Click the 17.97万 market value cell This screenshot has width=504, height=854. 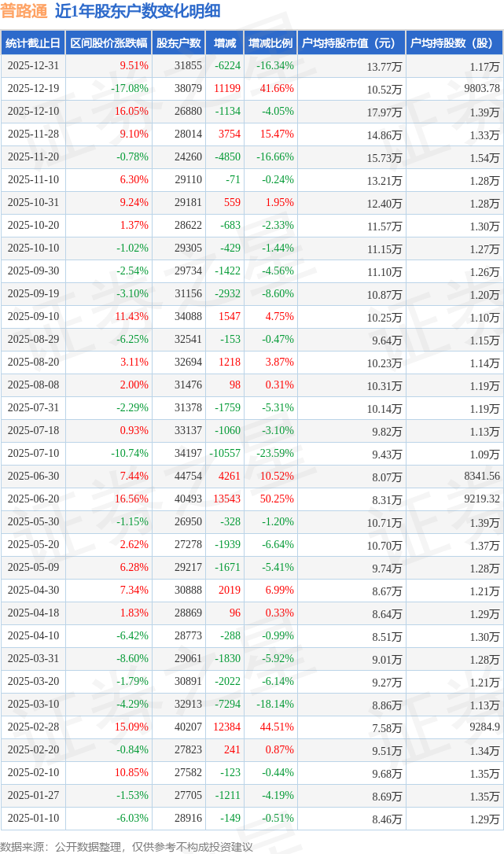(x=384, y=112)
